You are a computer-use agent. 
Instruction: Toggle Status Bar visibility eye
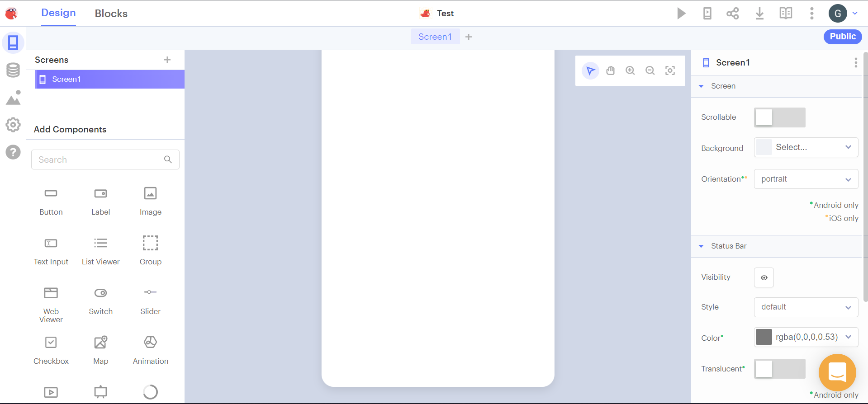[x=764, y=277]
